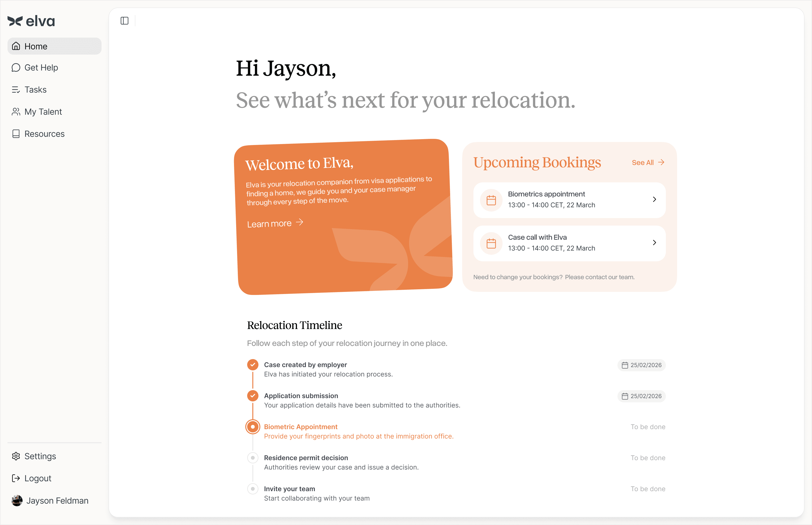Expand Biometrics appointment booking chevron
The width and height of the screenshot is (812, 525).
point(654,200)
